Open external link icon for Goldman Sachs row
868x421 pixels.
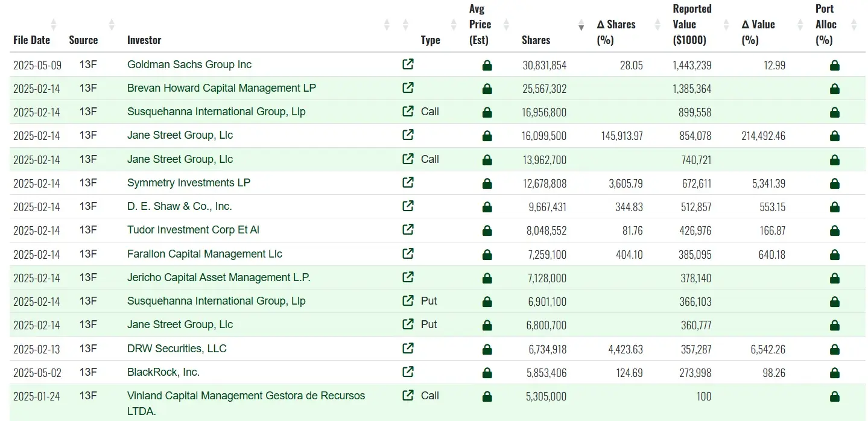[x=408, y=65]
